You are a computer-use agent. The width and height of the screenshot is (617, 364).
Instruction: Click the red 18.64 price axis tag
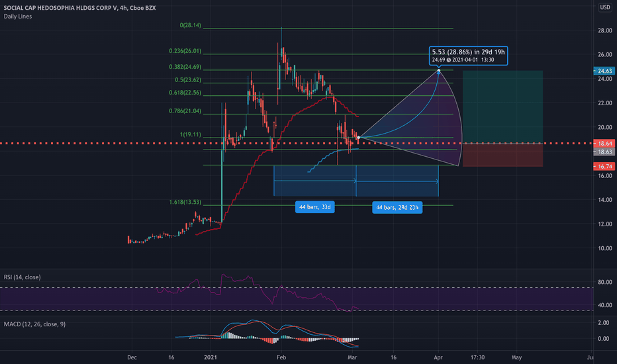point(604,144)
